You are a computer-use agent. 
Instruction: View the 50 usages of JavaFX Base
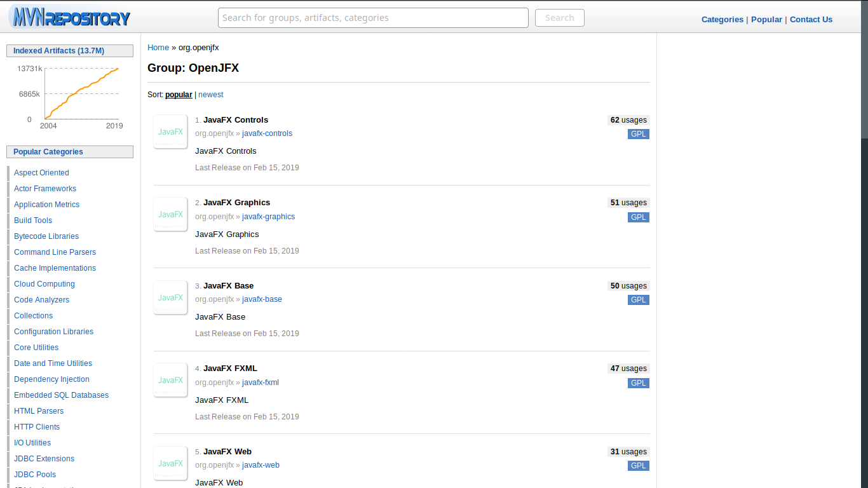point(628,286)
